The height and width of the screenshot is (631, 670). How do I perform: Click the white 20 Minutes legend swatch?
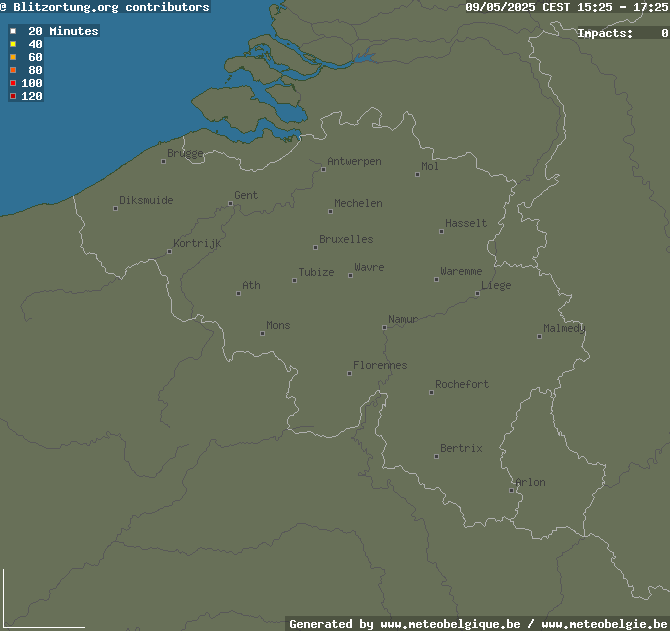[x=13, y=31]
